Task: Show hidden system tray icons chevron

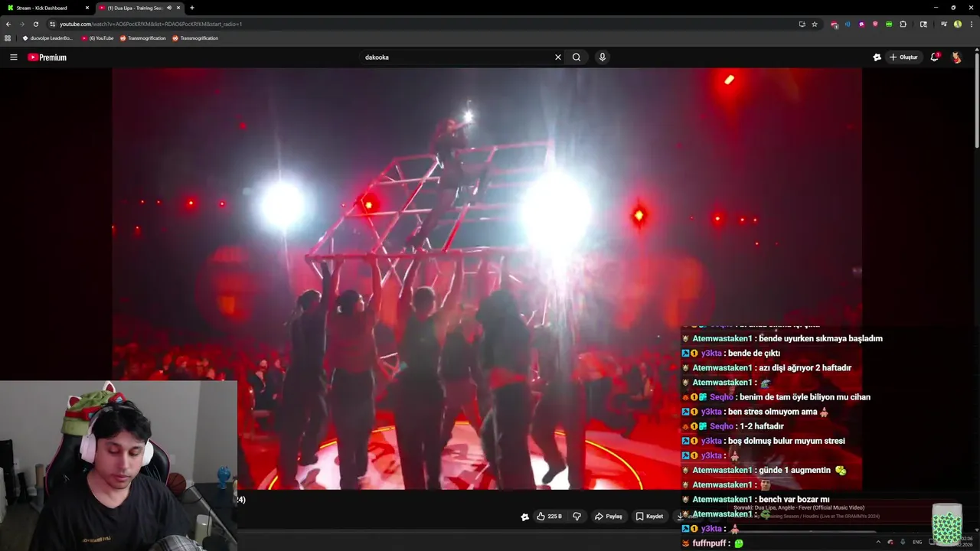Action: point(878,542)
